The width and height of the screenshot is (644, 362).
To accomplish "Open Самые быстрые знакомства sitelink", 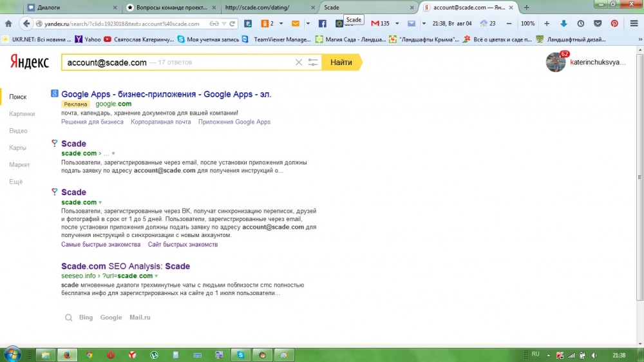I will click(x=101, y=245).
